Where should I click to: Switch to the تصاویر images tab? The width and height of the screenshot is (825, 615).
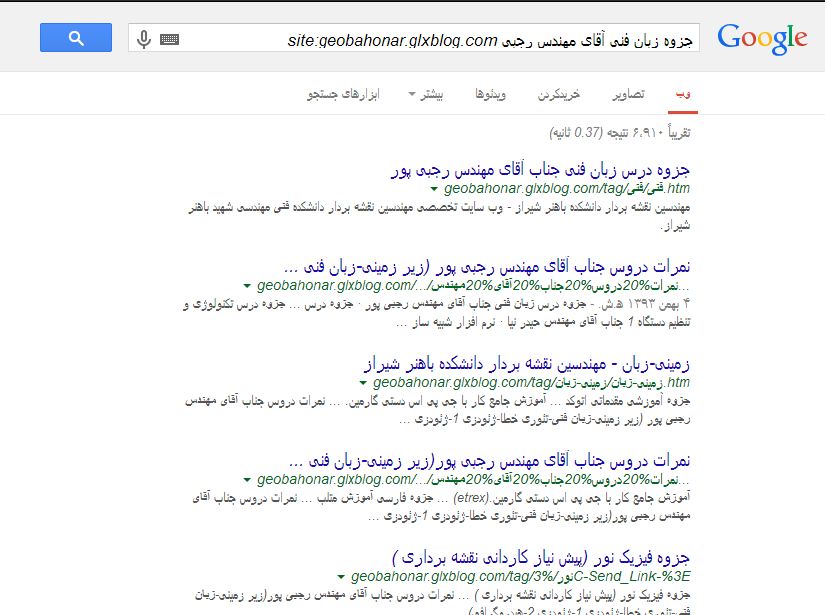pos(628,94)
